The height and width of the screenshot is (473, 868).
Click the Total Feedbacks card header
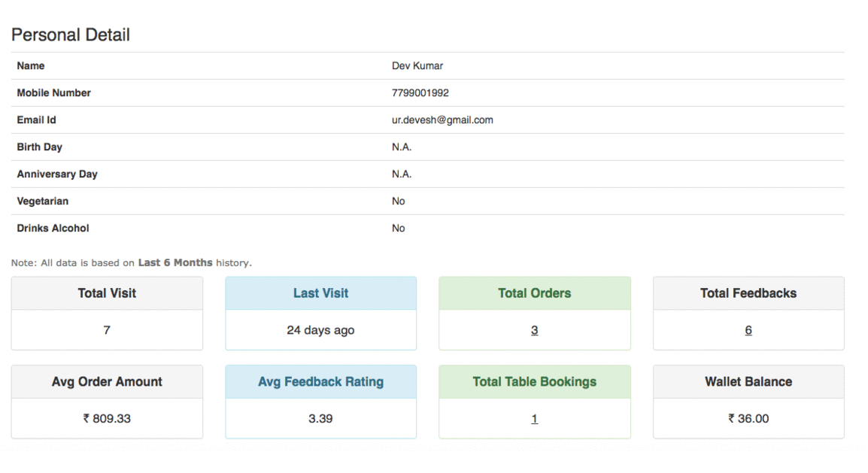[748, 293]
